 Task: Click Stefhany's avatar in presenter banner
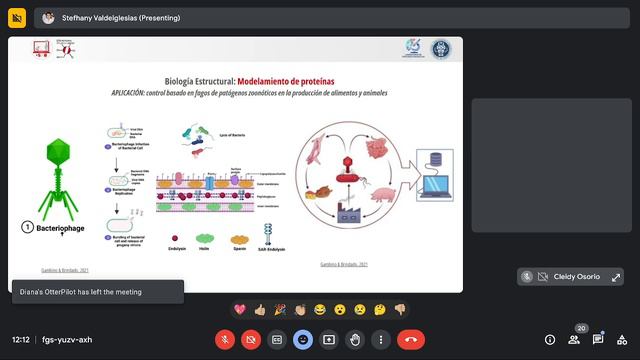(48, 18)
